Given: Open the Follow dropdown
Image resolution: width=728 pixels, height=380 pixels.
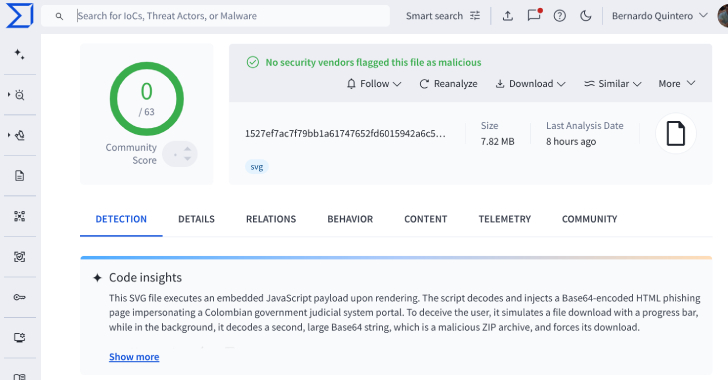Looking at the screenshot, I should (x=374, y=84).
